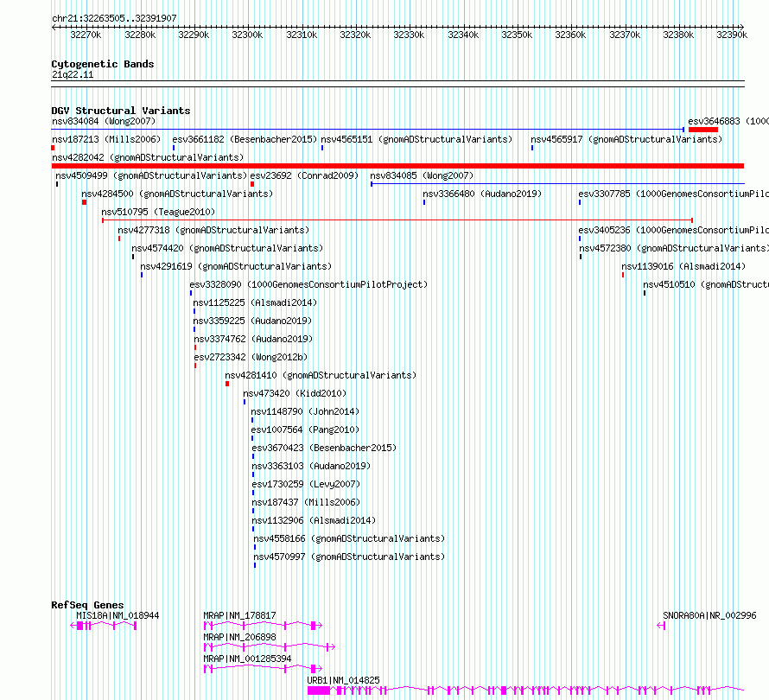Select the MRAP NM_001285394 gene glyph
This screenshot has width=769, height=700.
pyautogui.click(x=263, y=669)
